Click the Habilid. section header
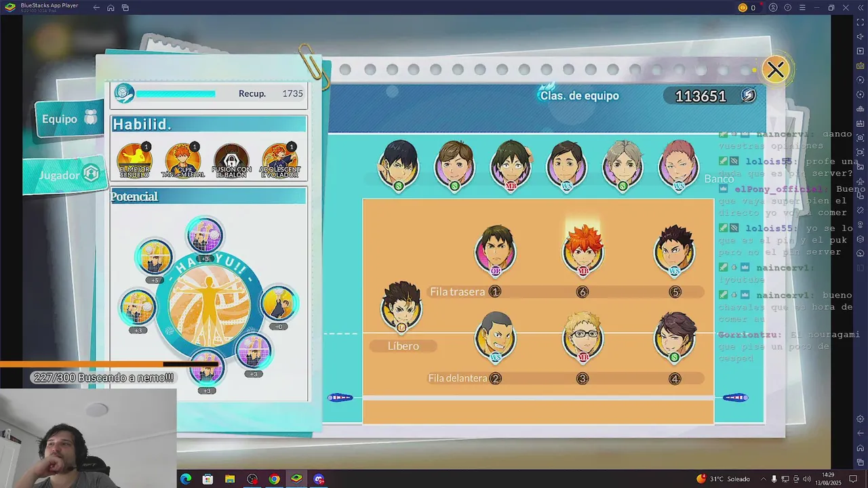The width and height of the screenshot is (868, 488). tap(209, 124)
